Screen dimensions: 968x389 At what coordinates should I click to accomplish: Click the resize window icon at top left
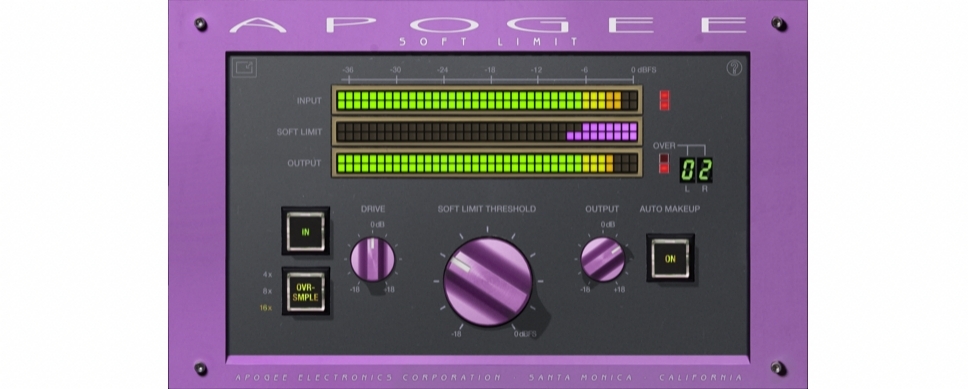(244, 67)
